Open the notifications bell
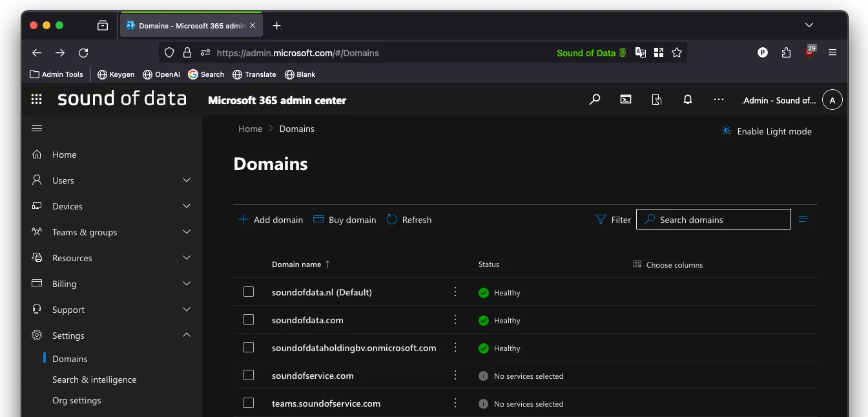 (x=688, y=100)
